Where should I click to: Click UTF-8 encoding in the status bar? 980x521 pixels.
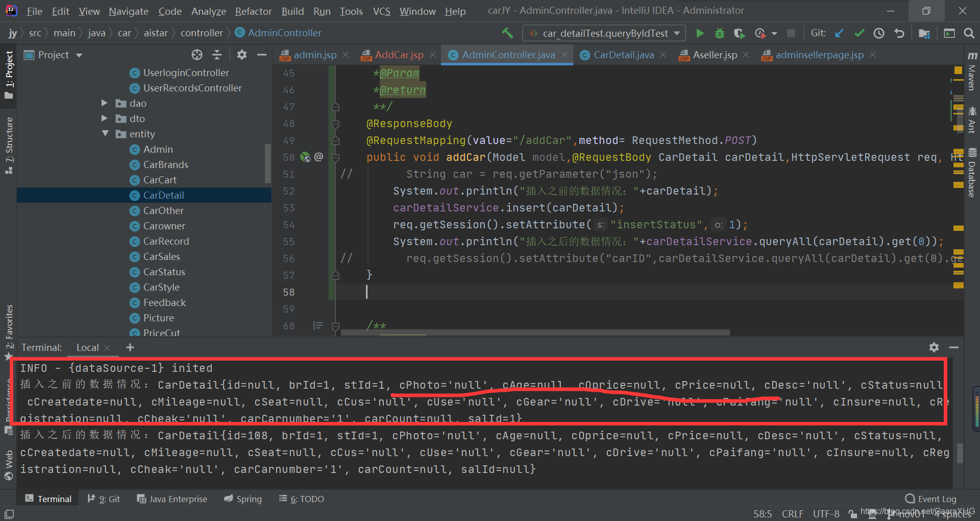[x=825, y=514]
